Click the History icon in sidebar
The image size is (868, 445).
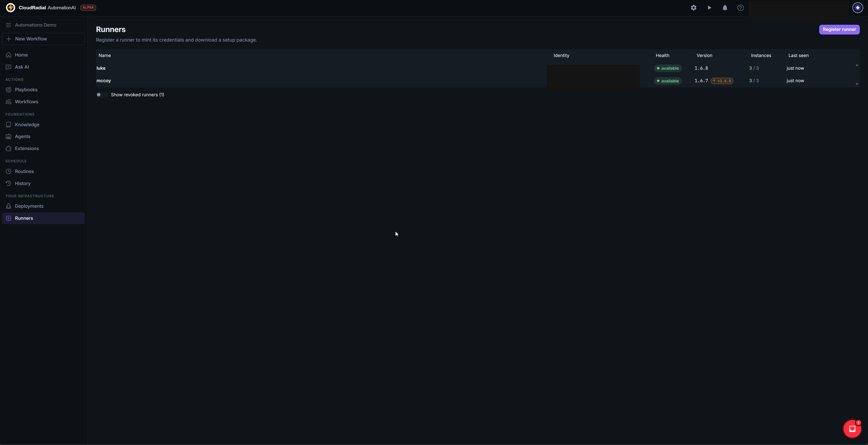(8, 183)
